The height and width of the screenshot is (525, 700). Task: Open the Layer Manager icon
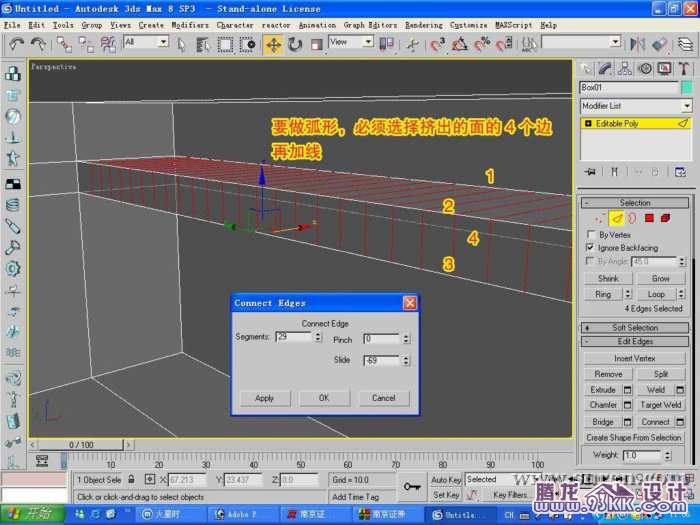coord(685,44)
